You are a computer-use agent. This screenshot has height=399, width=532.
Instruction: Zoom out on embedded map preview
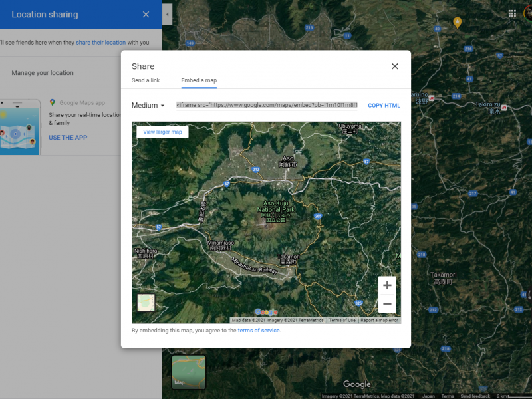pos(387,303)
